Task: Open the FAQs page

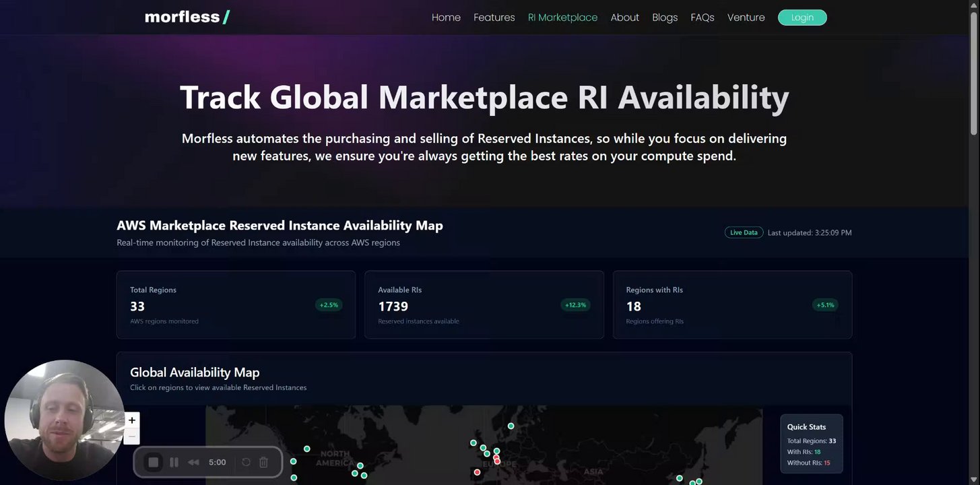Action: [x=703, y=18]
